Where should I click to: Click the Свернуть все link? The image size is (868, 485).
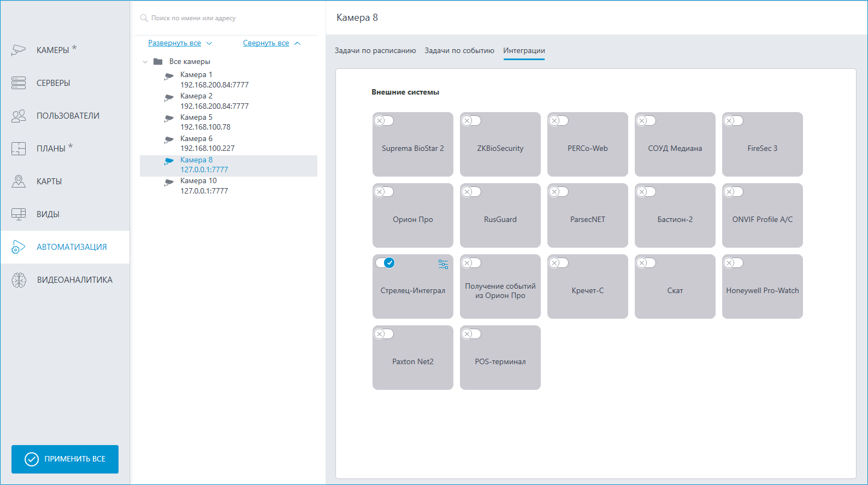(266, 43)
